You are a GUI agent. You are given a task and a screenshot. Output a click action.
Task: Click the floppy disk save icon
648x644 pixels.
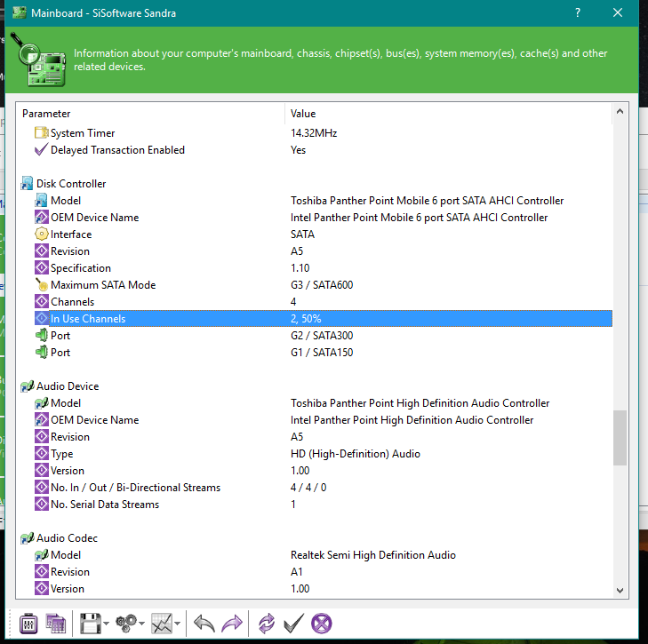pyautogui.click(x=90, y=624)
